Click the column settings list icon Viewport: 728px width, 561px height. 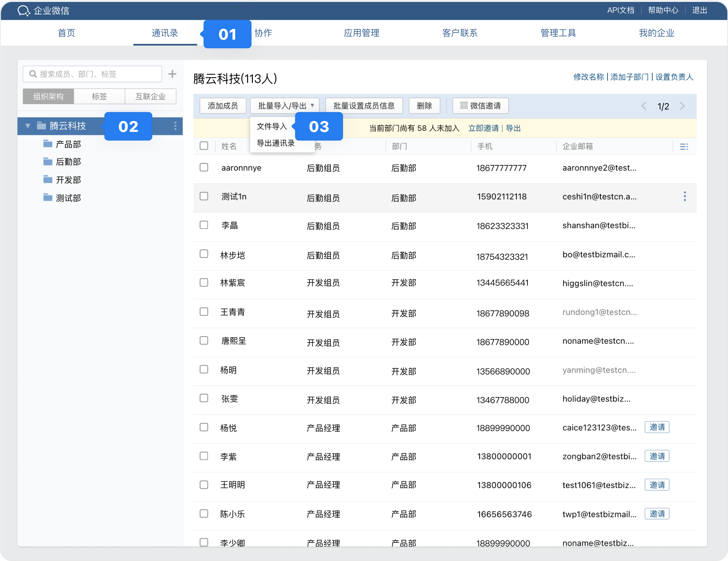(684, 146)
